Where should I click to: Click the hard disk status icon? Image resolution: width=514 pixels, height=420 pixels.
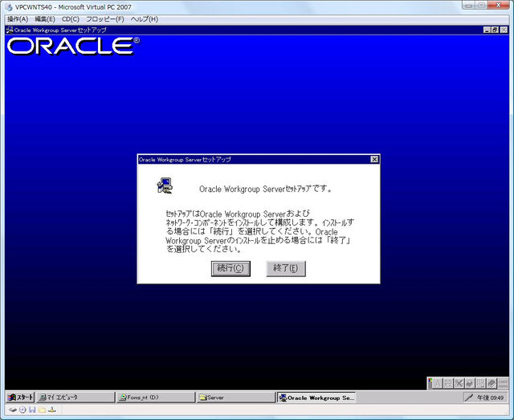13,410
